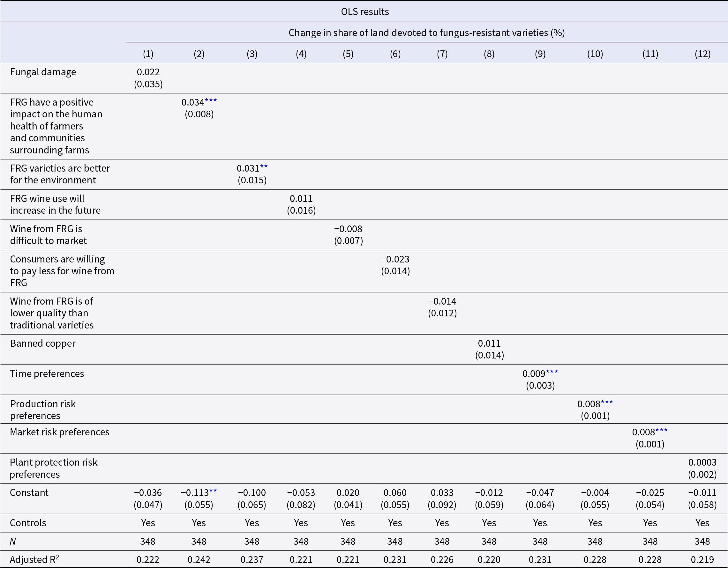The width and height of the screenshot is (728, 568).
Task: Select the Banned copper row label
Action: [x=43, y=343]
